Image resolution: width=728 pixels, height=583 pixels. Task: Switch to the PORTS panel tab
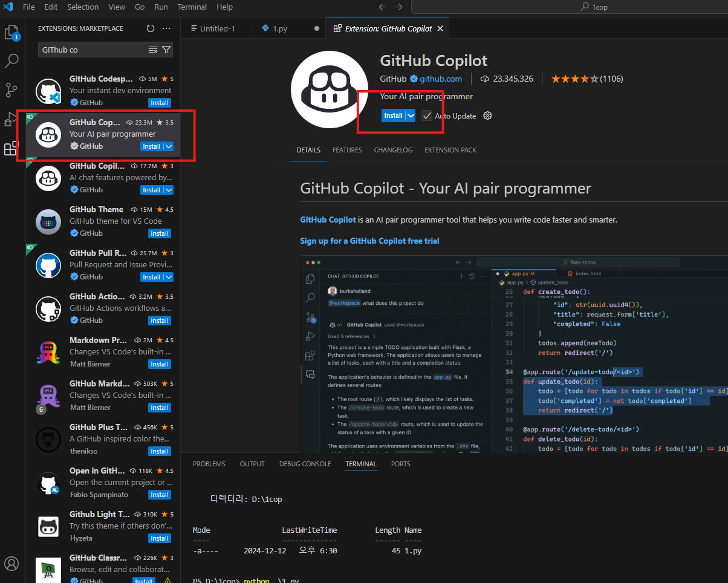point(400,464)
